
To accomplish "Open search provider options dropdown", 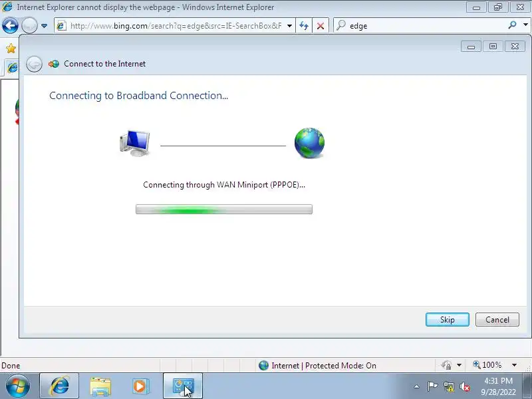I will pos(525,25).
